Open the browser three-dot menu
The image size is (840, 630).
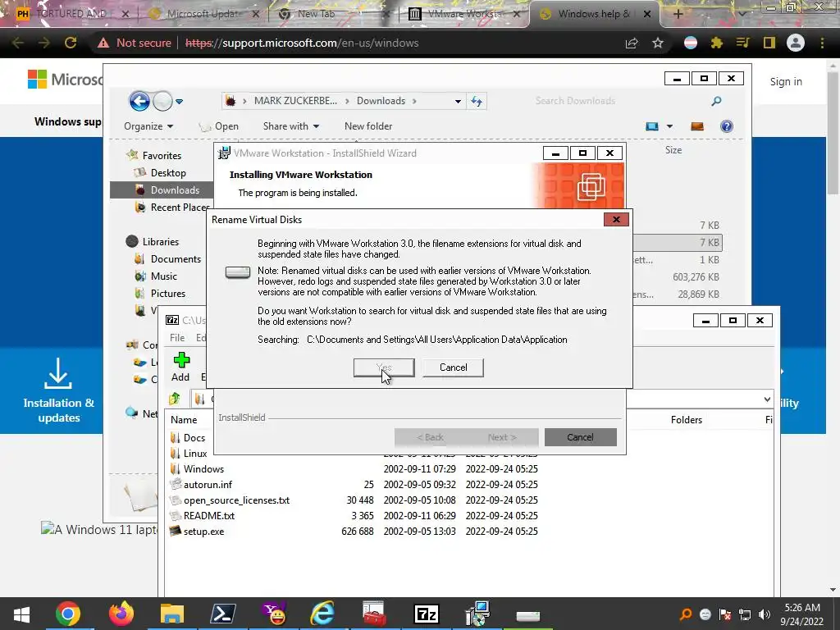[822, 43]
